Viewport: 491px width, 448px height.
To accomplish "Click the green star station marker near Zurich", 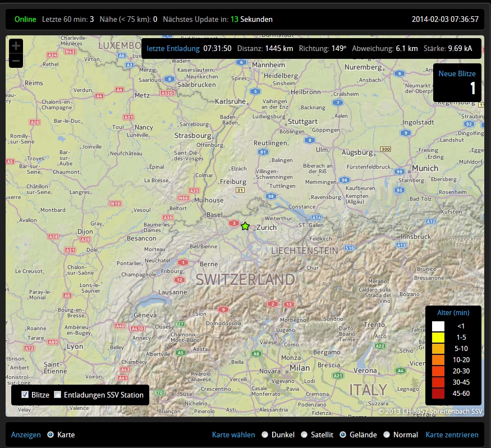I will coord(245,227).
